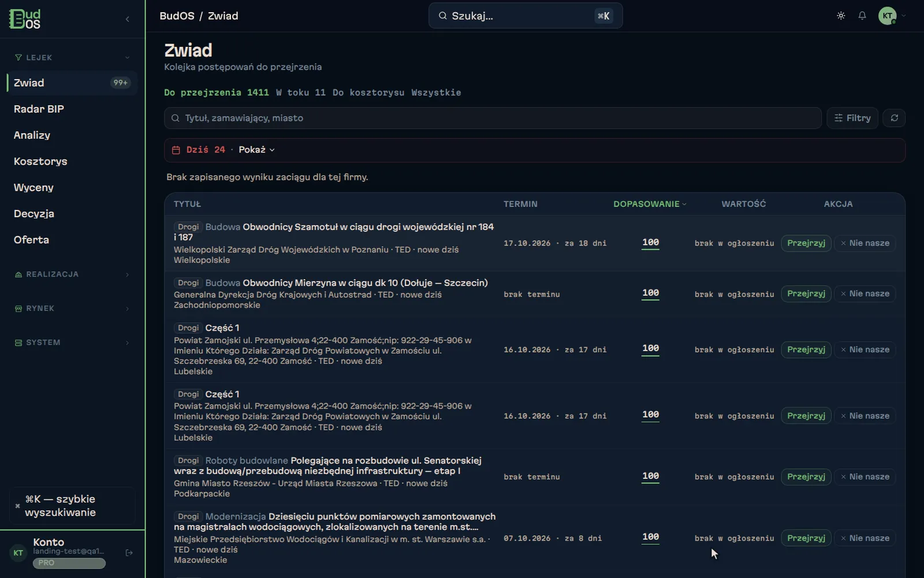This screenshot has width=924, height=578.
Task: Open the Obwodnicy Szamotuł tender title
Action: [334, 232]
